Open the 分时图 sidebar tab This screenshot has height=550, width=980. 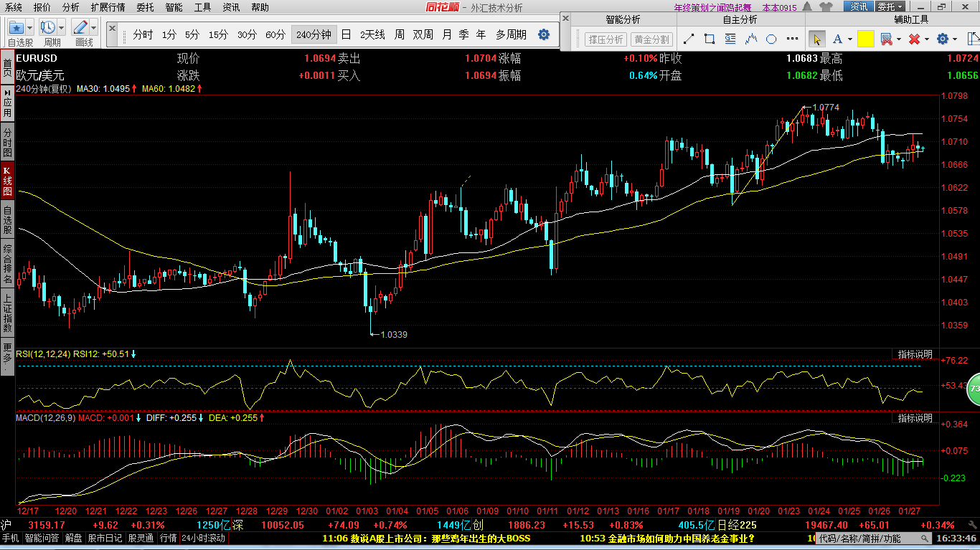pyautogui.click(x=7, y=142)
